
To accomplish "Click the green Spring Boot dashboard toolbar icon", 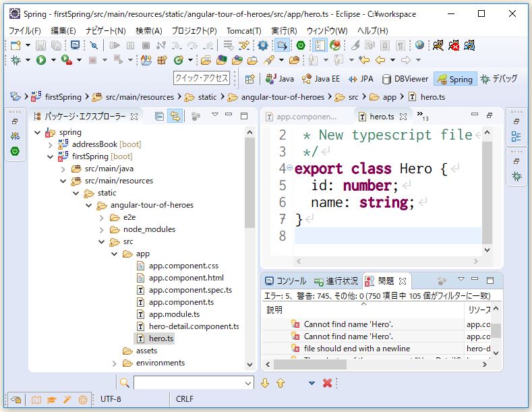I will pos(301,45).
